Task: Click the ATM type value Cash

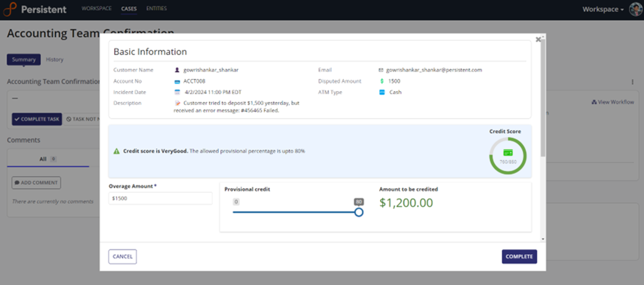Action: [395, 92]
